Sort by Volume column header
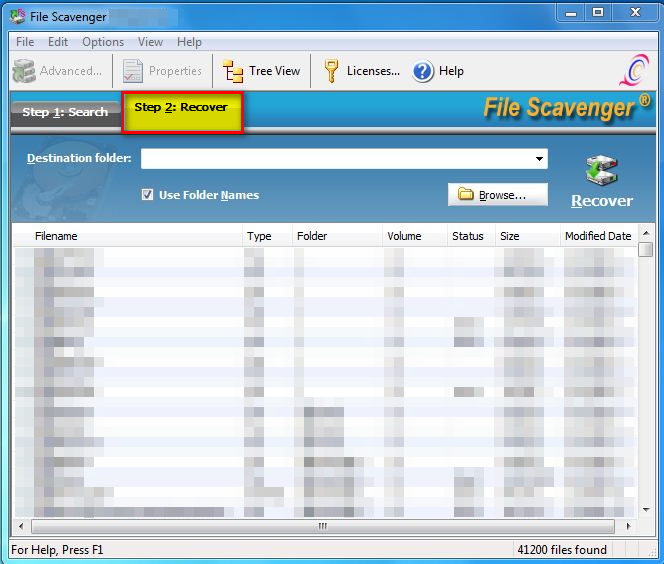This screenshot has height=564, width=664. 415,236
